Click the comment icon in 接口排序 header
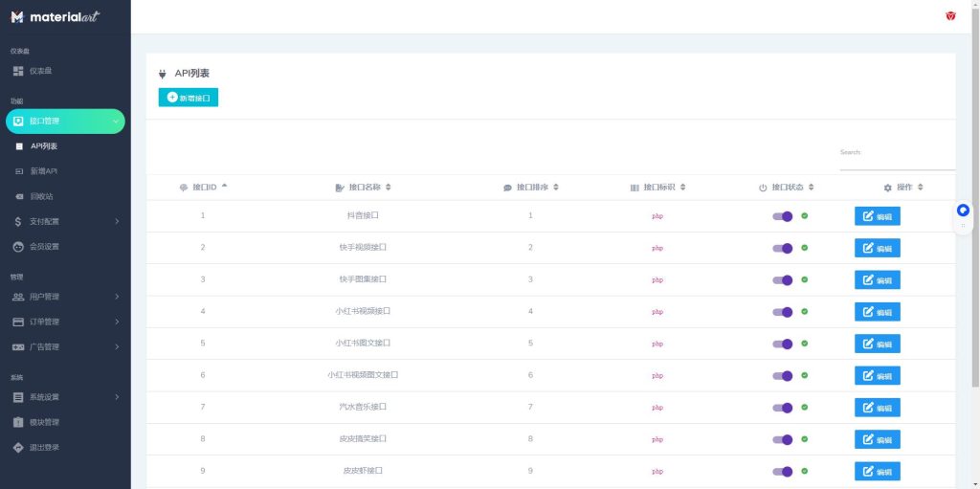Viewport: 980px width, 489px height. tap(507, 188)
